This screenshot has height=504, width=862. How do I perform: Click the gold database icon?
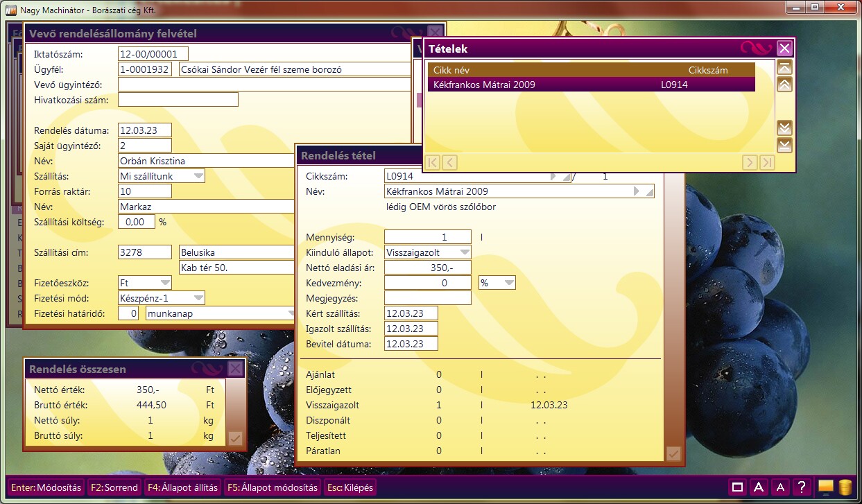click(845, 487)
